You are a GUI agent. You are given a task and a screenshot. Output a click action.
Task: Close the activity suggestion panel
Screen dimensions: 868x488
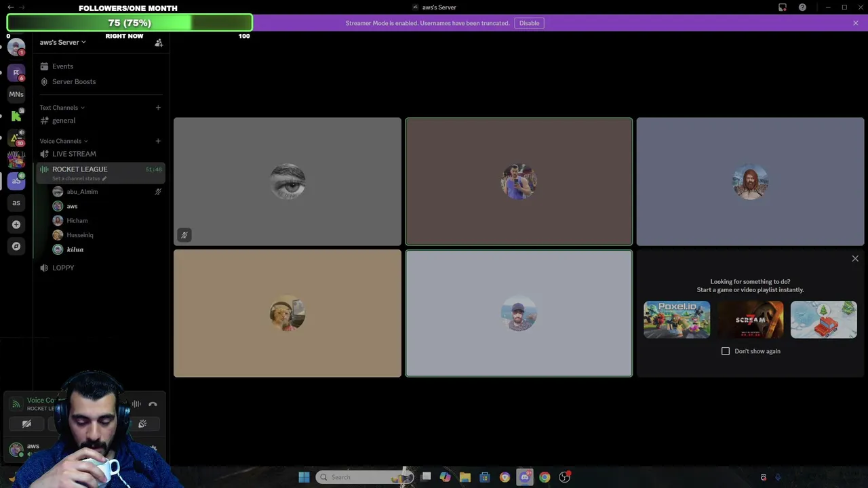pos(855,259)
